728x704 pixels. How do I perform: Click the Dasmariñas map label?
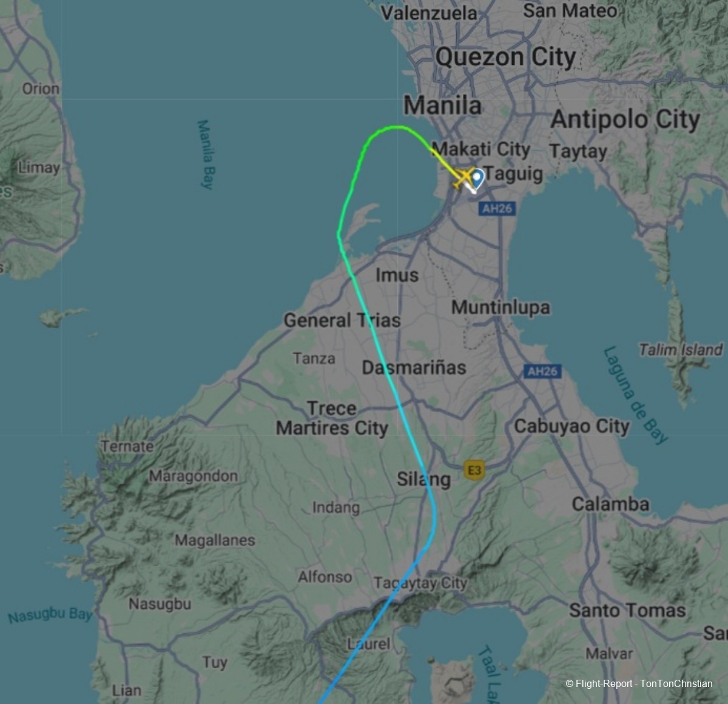tap(414, 367)
